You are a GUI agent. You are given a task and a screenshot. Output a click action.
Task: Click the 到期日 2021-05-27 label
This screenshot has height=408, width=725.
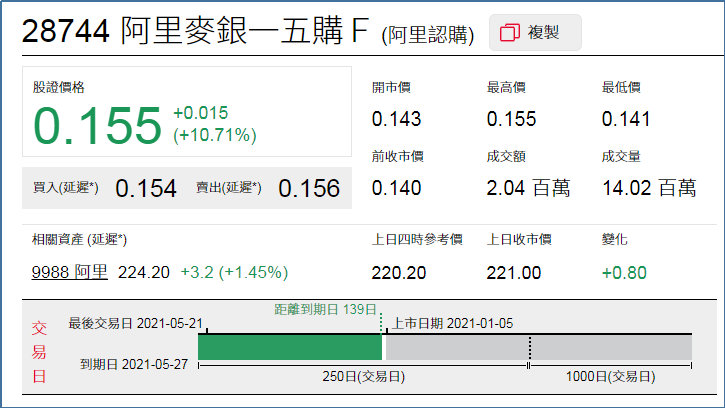point(134,365)
